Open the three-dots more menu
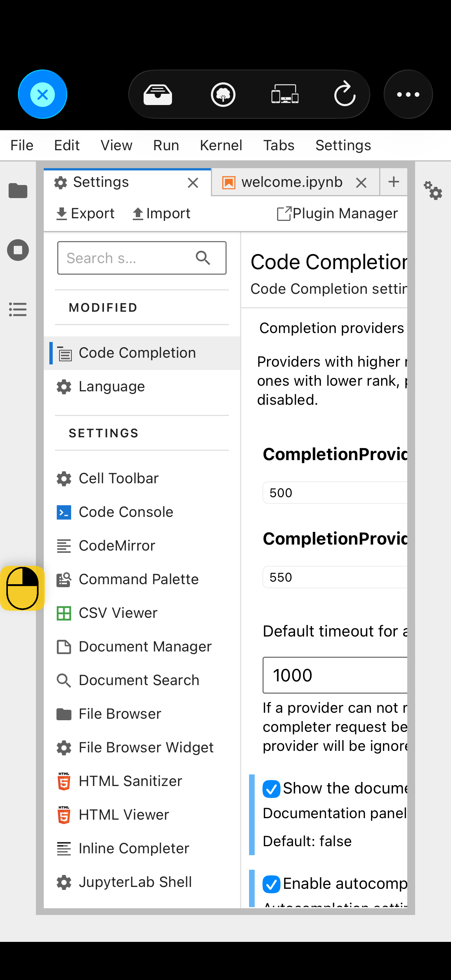This screenshot has width=451, height=980. 408,94
